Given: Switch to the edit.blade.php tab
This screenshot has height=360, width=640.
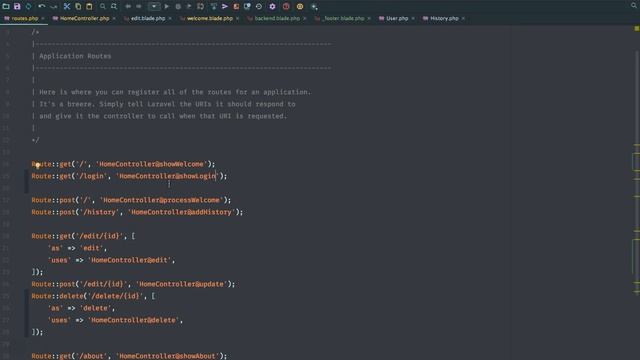Looking at the screenshot, I should [148, 18].
